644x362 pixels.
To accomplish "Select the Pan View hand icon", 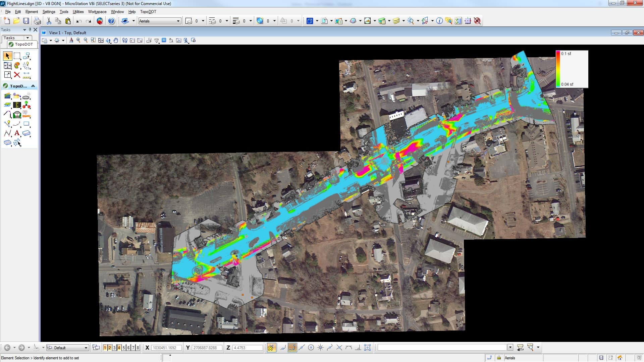I will point(116,41).
